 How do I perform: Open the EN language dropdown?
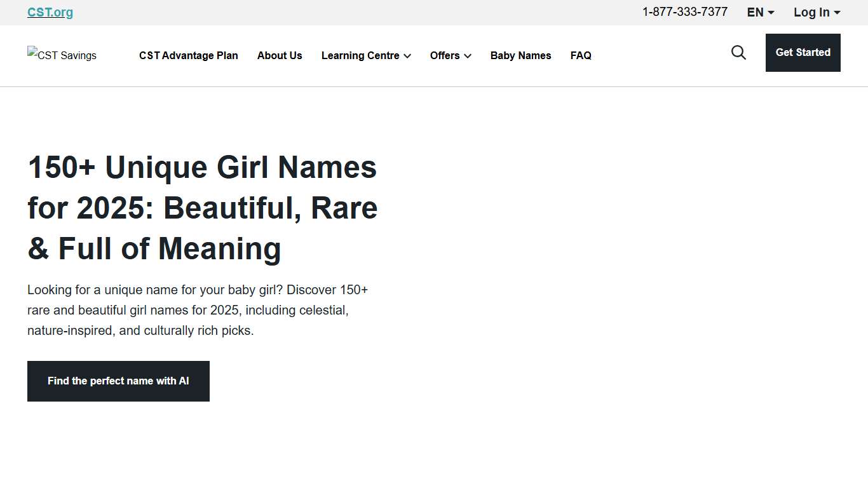pos(760,12)
